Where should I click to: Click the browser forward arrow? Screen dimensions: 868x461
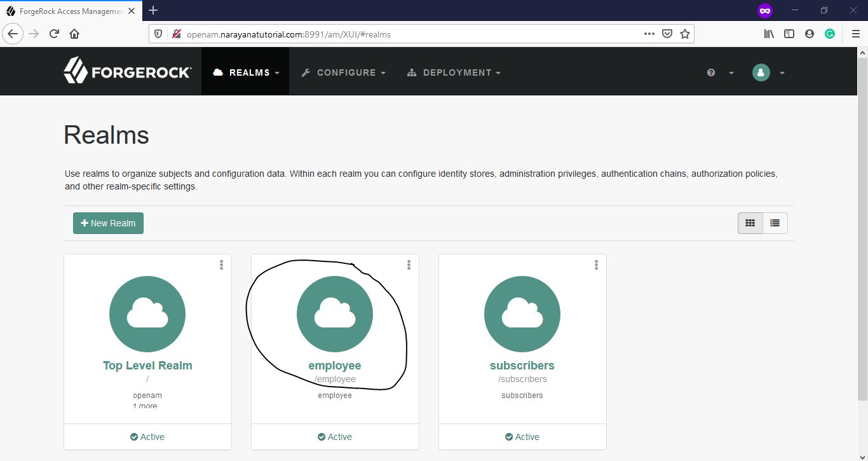point(34,34)
